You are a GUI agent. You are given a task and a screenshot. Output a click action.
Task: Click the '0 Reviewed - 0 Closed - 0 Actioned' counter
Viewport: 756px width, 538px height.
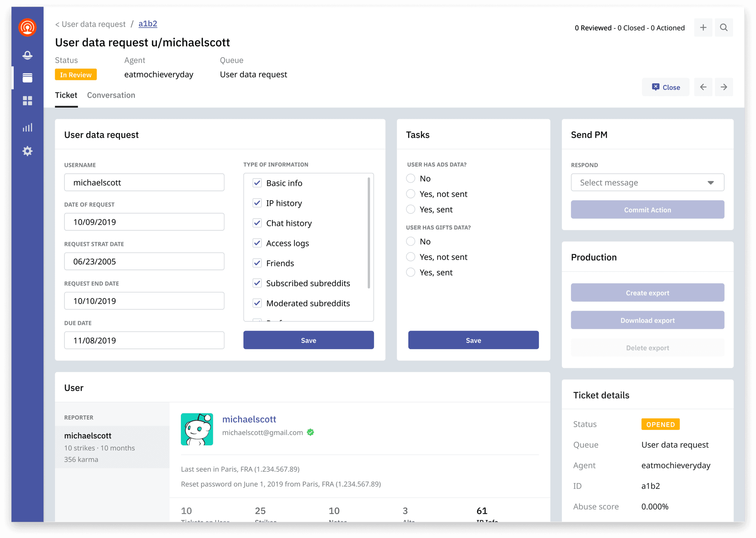630,28
